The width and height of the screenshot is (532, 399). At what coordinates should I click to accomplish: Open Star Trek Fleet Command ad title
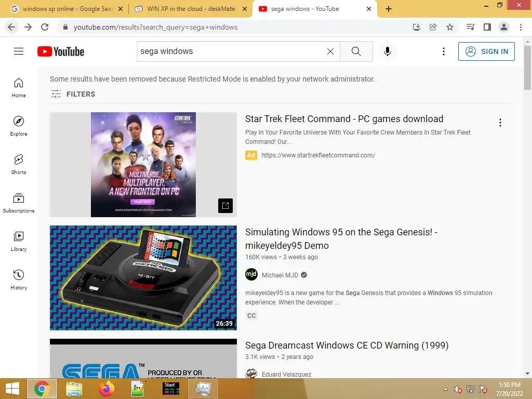pos(344,119)
